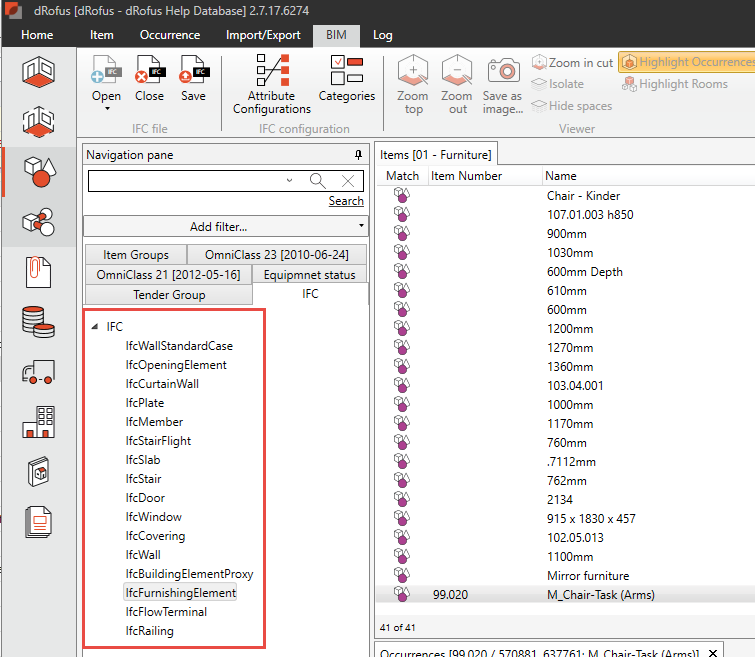Sort items by Item Number column

coord(466,176)
